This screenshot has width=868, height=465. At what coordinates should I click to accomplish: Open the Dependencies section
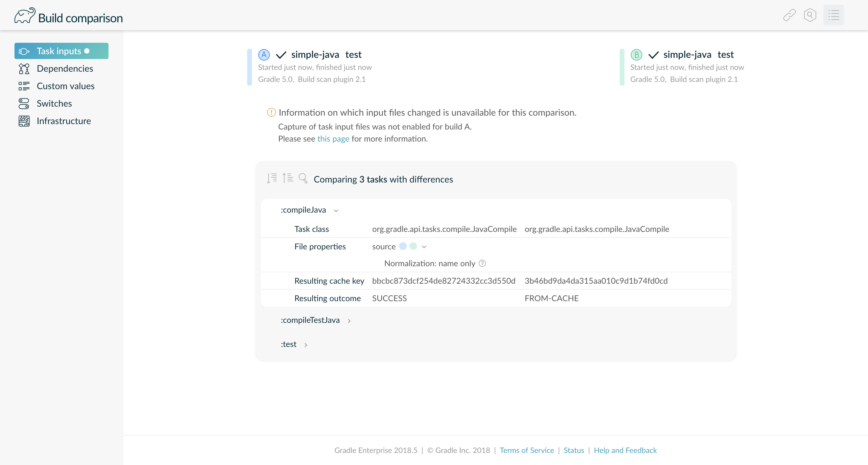[65, 68]
